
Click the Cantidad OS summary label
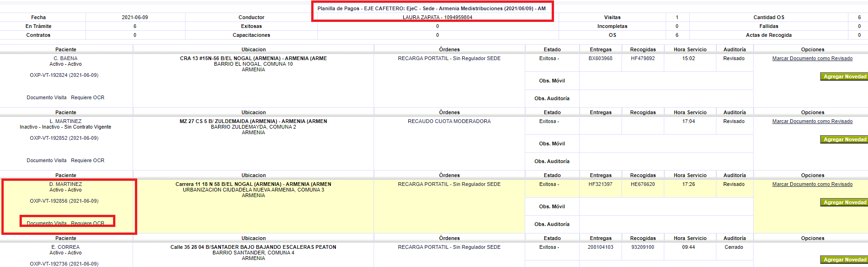coord(768,18)
